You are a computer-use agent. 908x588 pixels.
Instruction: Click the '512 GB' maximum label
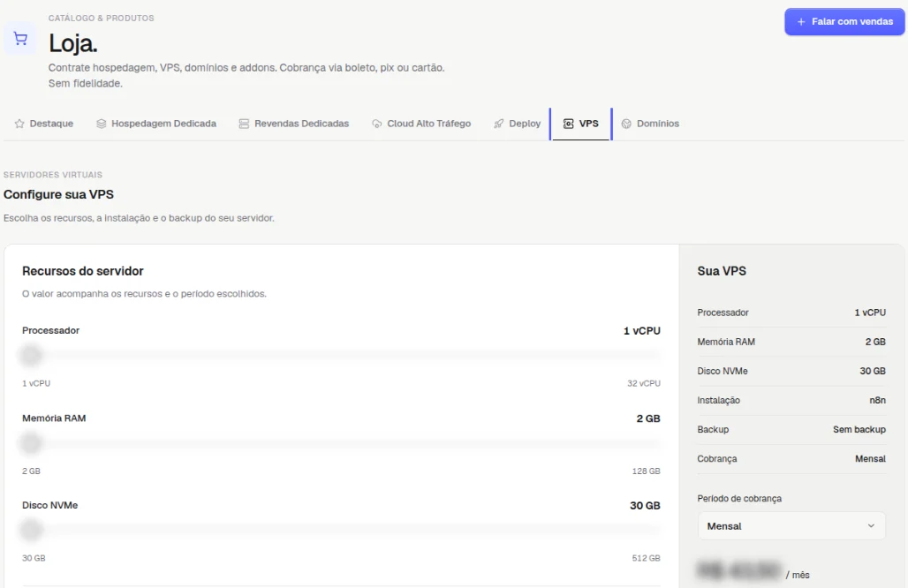[x=647, y=558]
